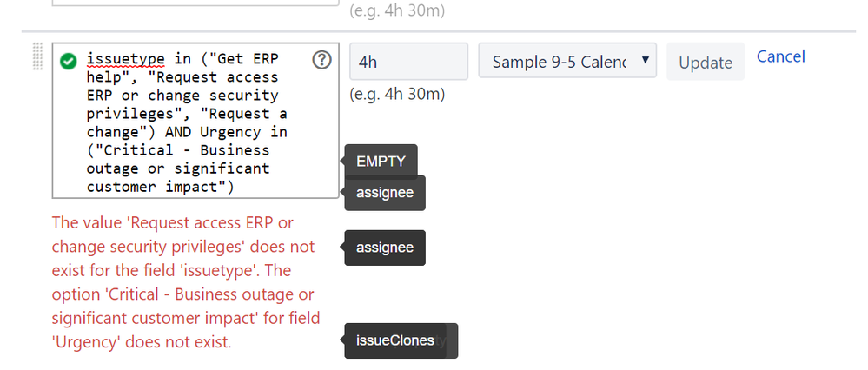The height and width of the screenshot is (370, 868).
Task: Click the green JQL valid checkmark icon
Action: pyautogui.click(x=68, y=61)
